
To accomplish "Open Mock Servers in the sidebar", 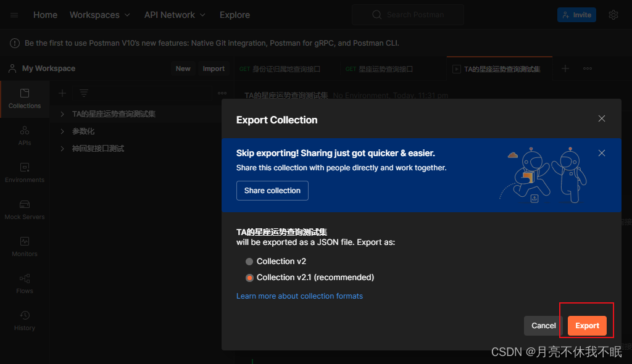I will tap(25, 210).
